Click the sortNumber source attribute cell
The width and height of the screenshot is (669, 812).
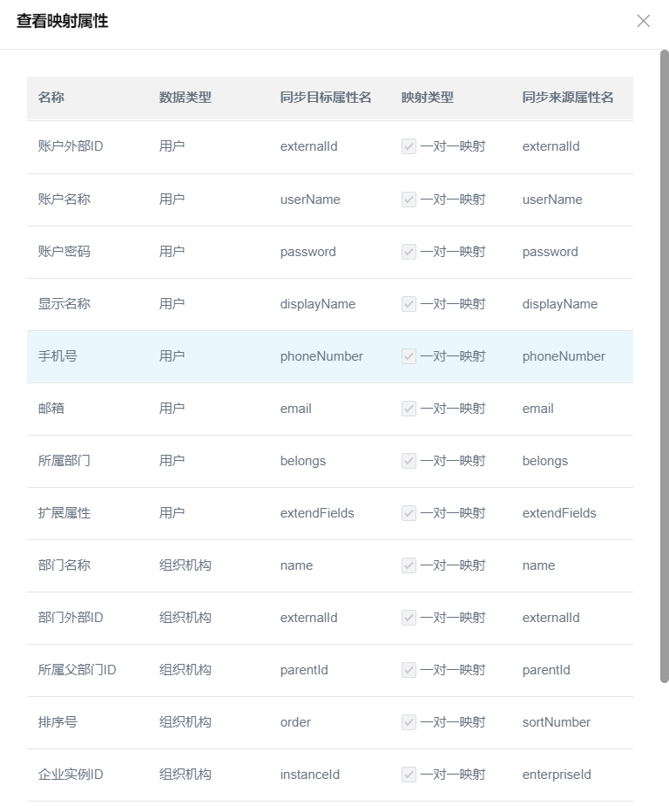tap(556, 722)
